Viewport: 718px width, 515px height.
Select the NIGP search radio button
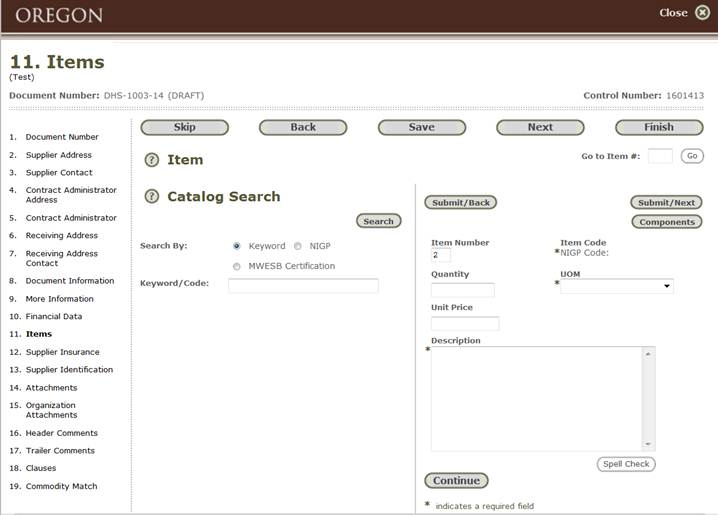pyautogui.click(x=298, y=246)
